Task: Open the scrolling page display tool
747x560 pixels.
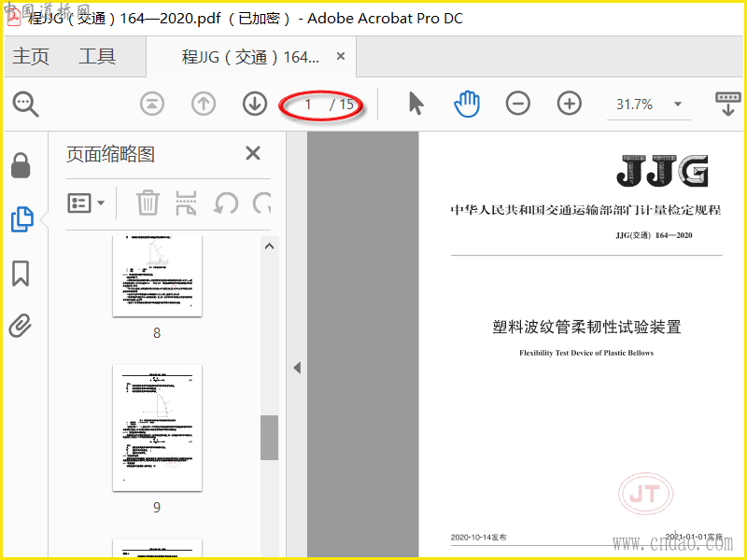Action: (x=728, y=105)
